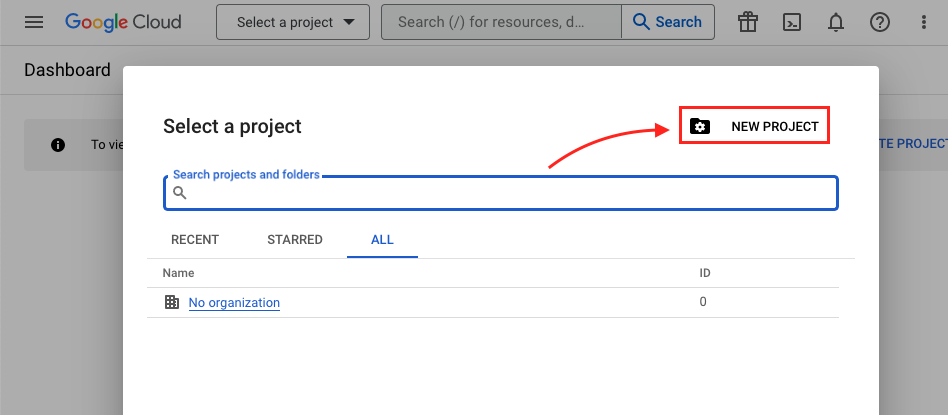Click the organization building icon
This screenshot has height=415, width=948.
172,302
